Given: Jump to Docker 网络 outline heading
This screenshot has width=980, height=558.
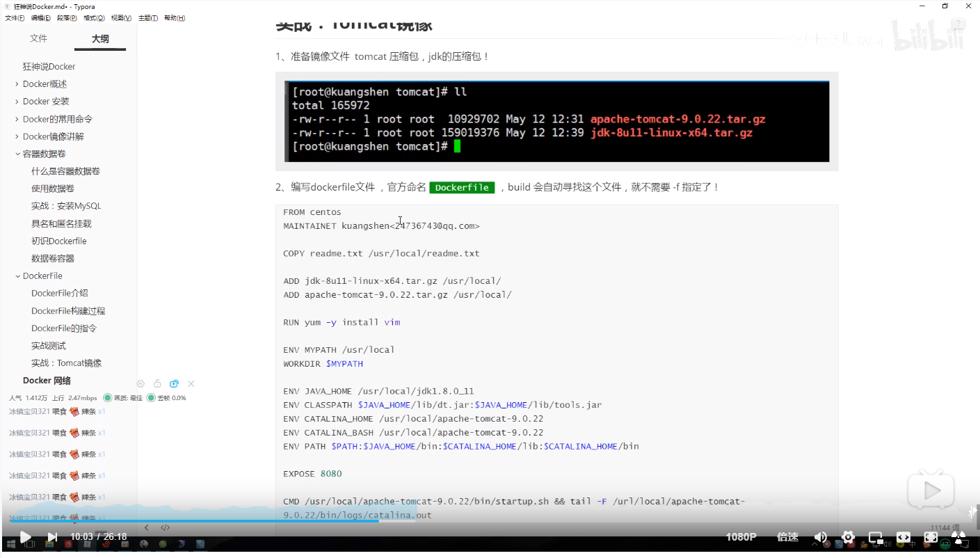Looking at the screenshot, I should (47, 381).
